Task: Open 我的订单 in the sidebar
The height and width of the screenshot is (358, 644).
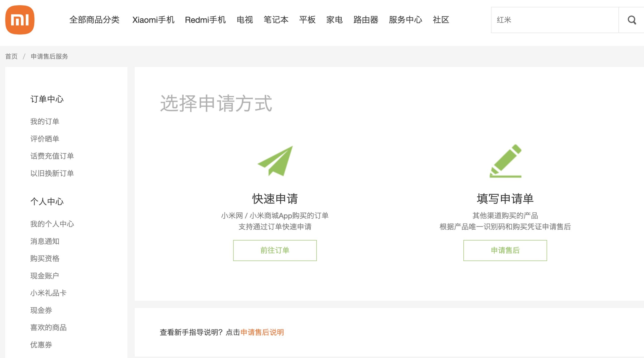Action: point(45,121)
